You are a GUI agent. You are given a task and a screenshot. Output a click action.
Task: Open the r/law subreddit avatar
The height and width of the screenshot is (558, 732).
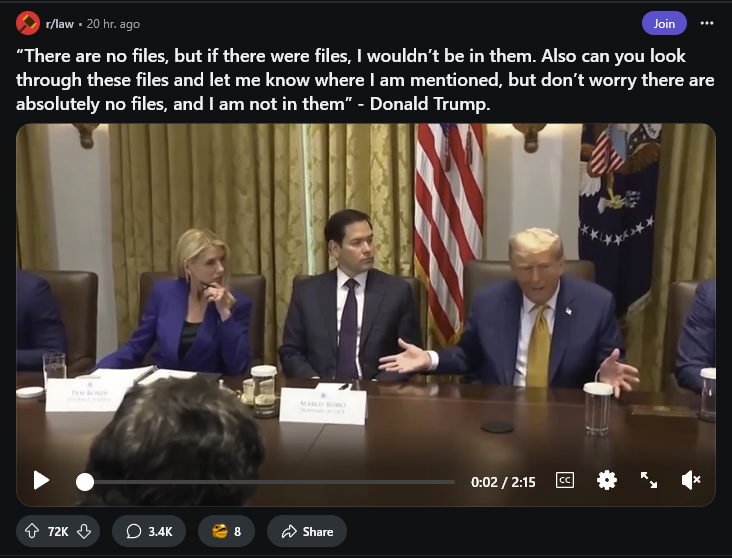coord(28,23)
